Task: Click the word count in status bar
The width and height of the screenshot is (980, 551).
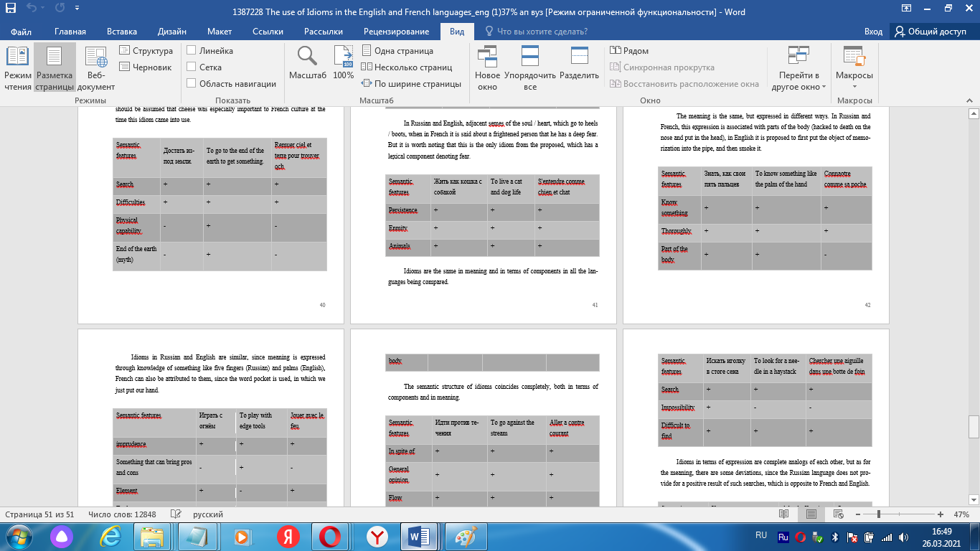Action: [x=122, y=514]
